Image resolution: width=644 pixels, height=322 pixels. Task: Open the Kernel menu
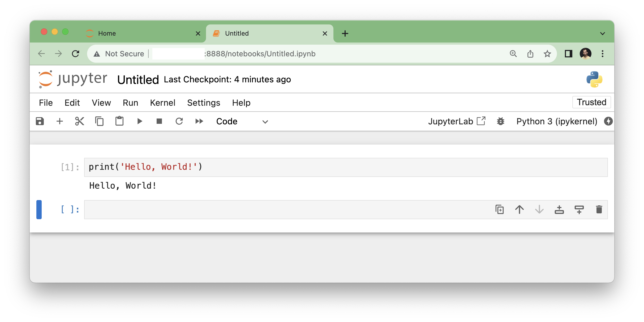162,103
